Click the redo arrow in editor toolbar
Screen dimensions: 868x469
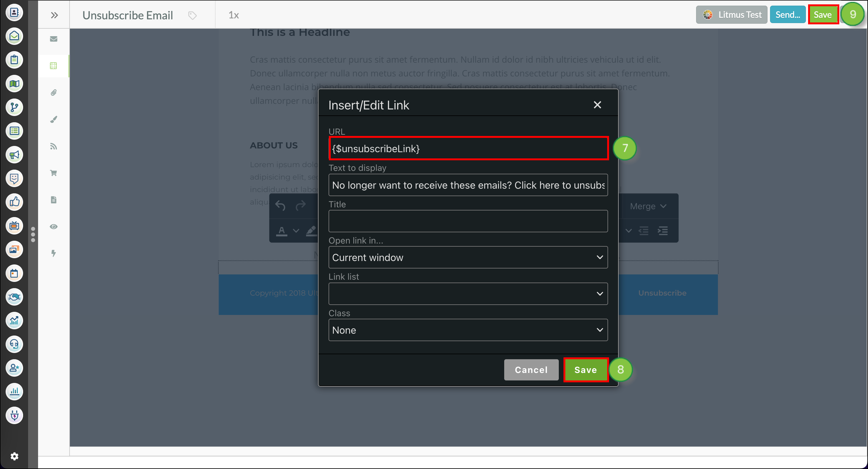pos(300,205)
